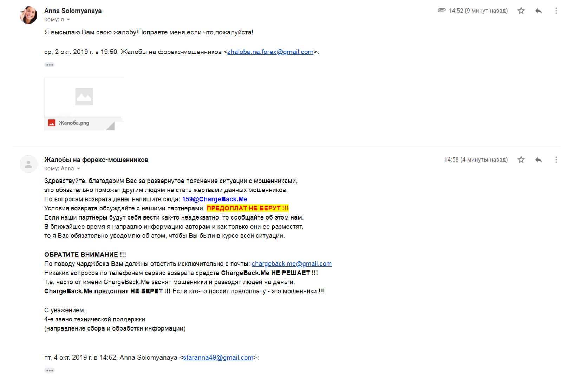Reply to the 14:58 message
The width and height of the screenshot is (567, 392).
539,160
